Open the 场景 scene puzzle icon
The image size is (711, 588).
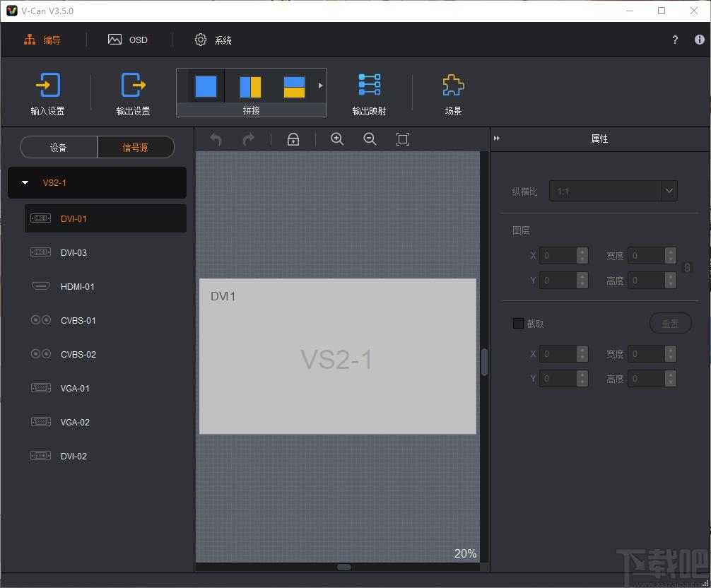(453, 86)
